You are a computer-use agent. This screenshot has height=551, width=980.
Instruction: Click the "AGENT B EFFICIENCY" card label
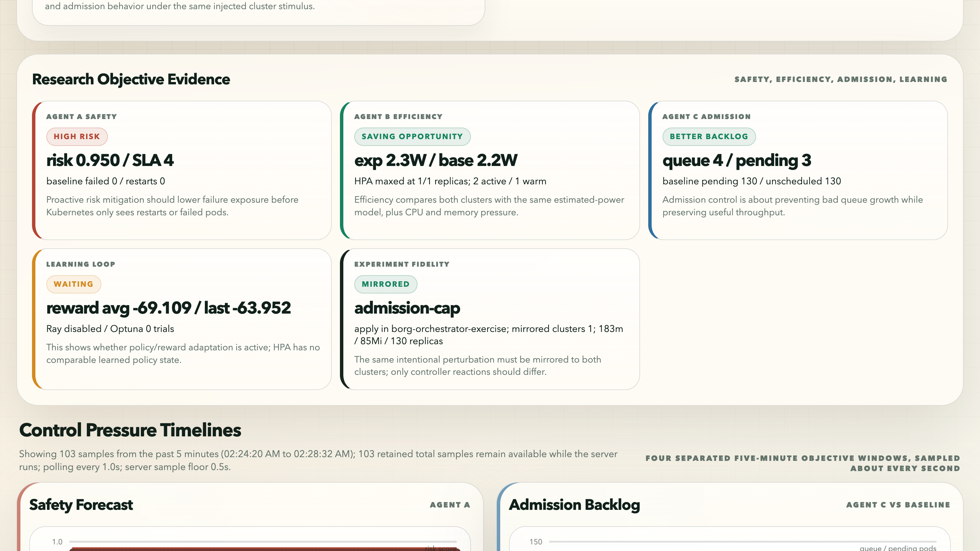398,117
